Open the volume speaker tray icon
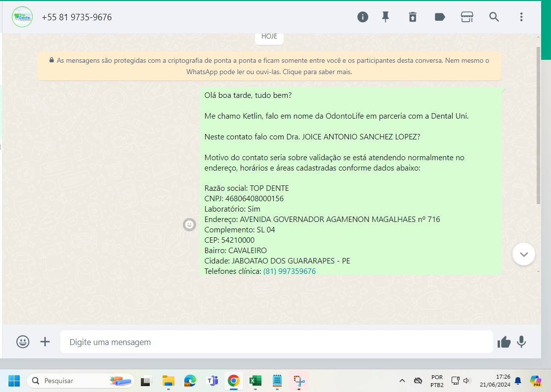The width and height of the screenshot is (551, 392). click(467, 381)
